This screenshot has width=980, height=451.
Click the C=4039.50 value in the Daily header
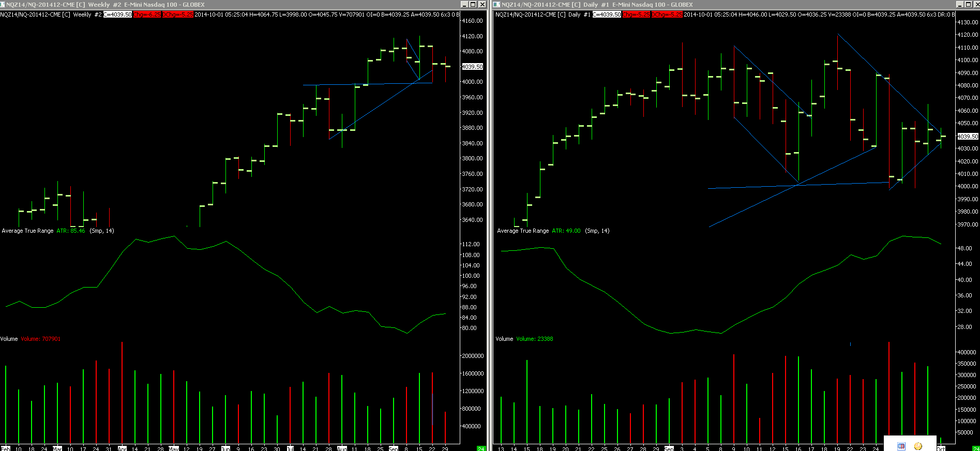click(607, 14)
